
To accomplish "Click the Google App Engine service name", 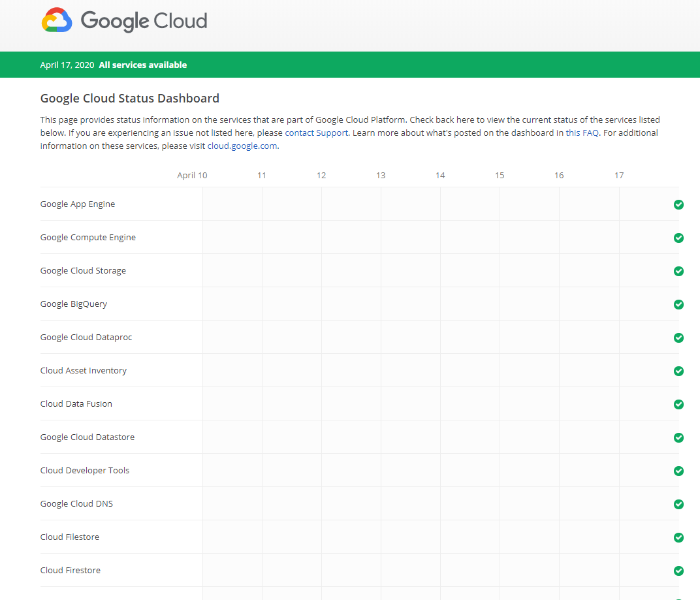I will coord(78,204).
